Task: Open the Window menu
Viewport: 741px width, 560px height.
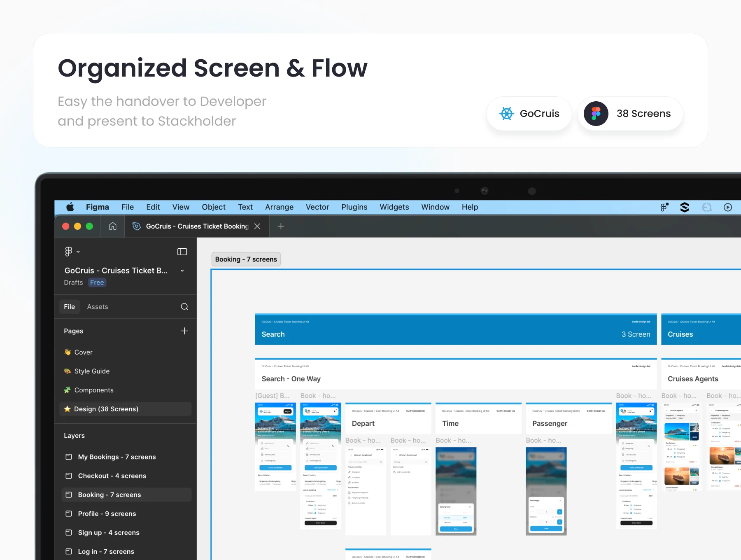Action: pyautogui.click(x=435, y=207)
